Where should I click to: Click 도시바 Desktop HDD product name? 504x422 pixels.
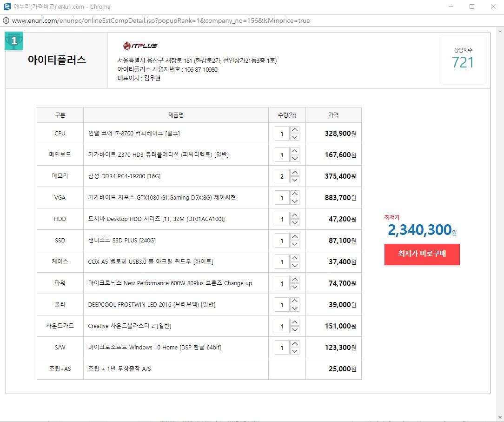157,219
